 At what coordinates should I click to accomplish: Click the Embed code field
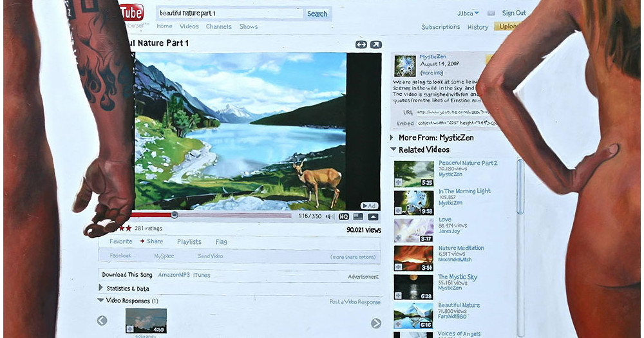(457, 123)
